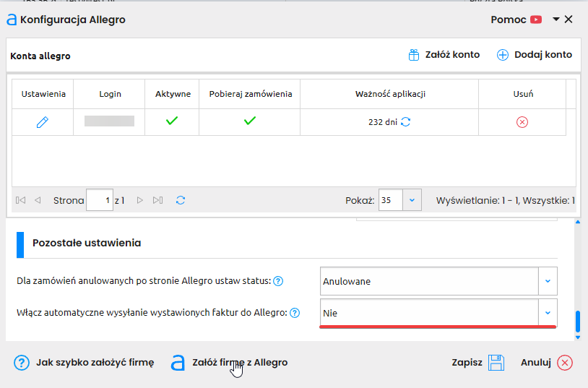Image resolution: width=588 pixels, height=388 pixels.
Task: Click the refresh icon in pagination bar
Action: click(181, 200)
